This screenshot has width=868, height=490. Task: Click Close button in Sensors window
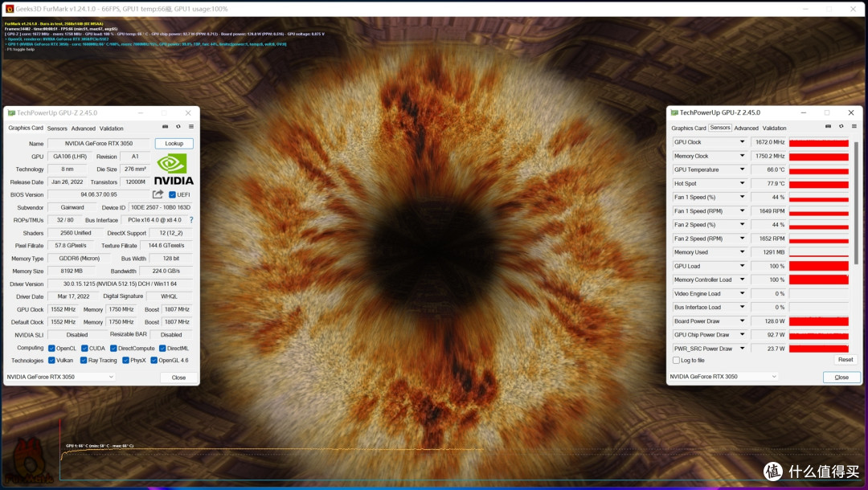click(x=841, y=378)
